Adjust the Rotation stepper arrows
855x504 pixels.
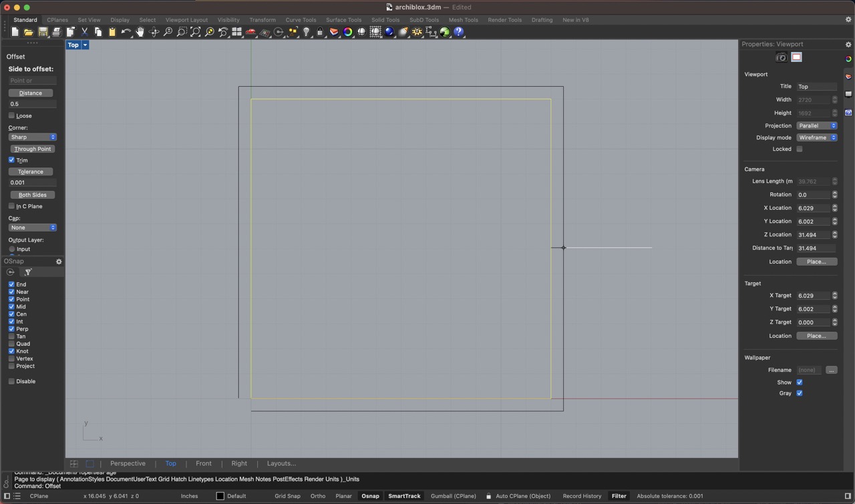click(834, 195)
